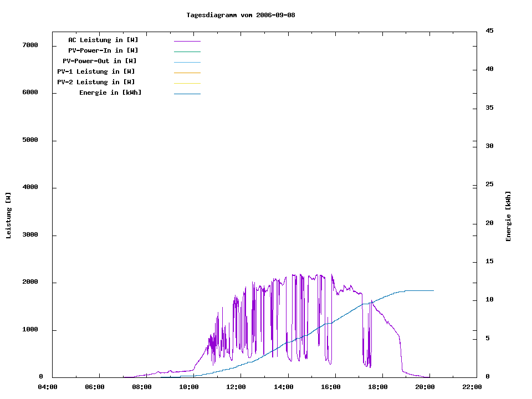Click the purple AC Leistung legend line sample
Viewport: 532px width, 399px height.
pyautogui.click(x=187, y=41)
